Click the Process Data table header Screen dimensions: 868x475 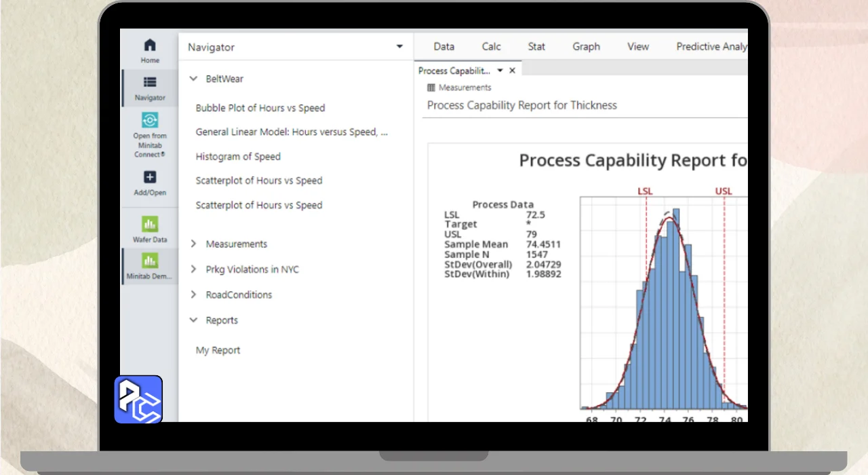point(502,204)
